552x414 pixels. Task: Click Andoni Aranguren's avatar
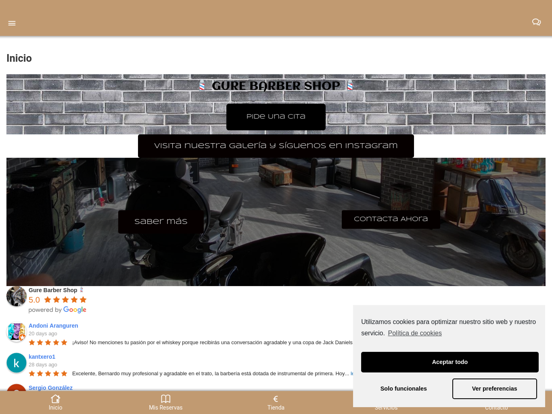pyautogui.click(x=17, y=332)
